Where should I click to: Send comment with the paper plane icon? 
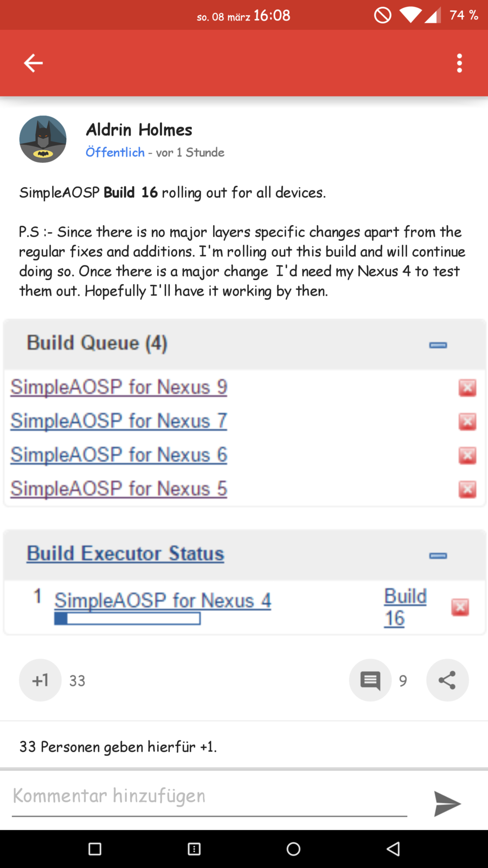click(447, 803)
